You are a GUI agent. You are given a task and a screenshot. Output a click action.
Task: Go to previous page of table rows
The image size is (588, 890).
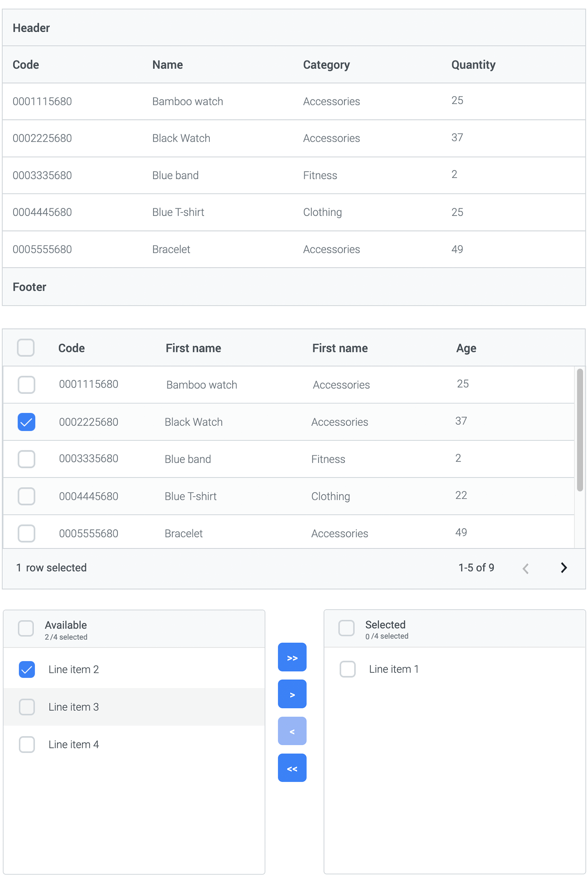pyautogui.click(x=526, y=568)
